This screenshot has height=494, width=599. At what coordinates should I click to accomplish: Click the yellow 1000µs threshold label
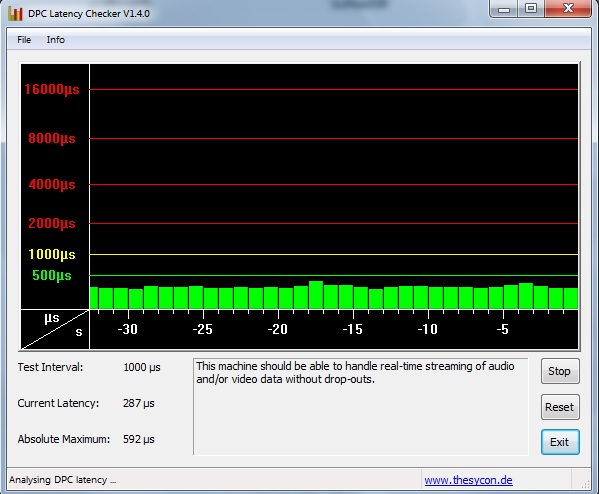tap(52, 254)
